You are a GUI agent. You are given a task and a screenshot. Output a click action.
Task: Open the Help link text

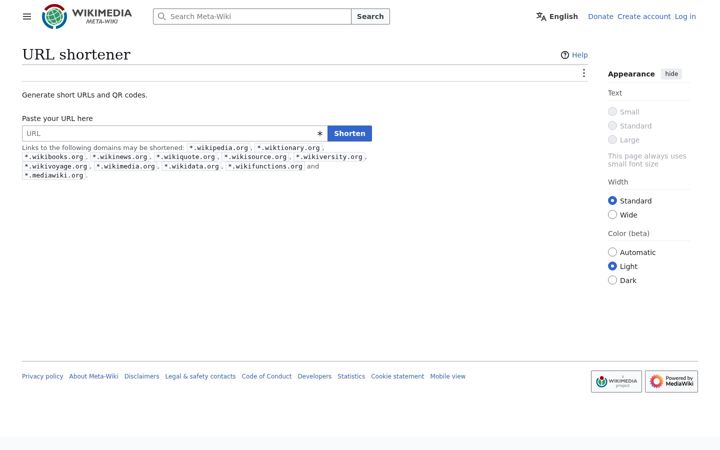click(x=579, y=55)
